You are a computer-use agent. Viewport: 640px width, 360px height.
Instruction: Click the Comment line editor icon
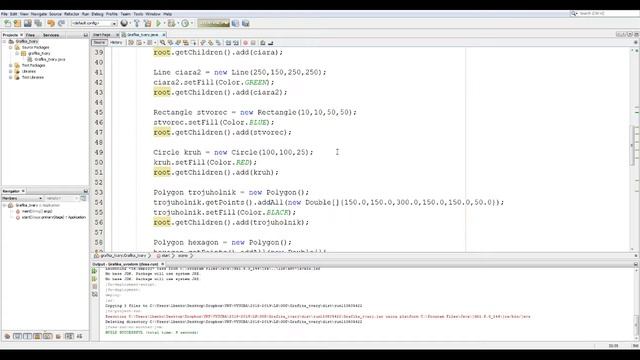pos(263,42)
